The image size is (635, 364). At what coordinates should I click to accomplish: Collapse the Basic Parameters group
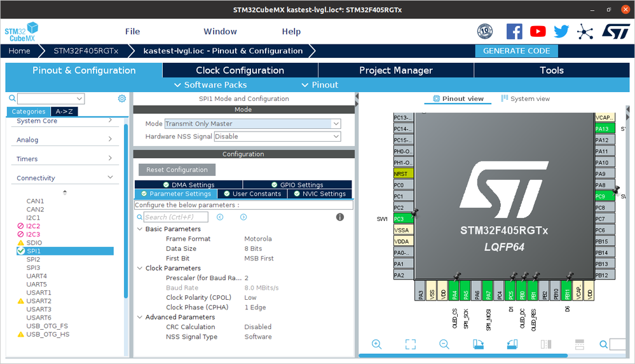tap(140, 229)
